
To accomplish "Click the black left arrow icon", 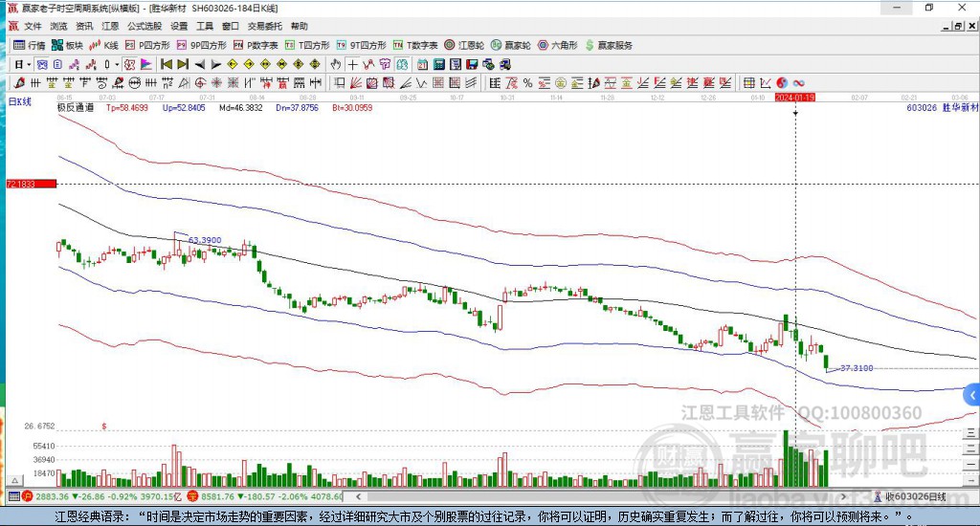I will coord(199,64).
